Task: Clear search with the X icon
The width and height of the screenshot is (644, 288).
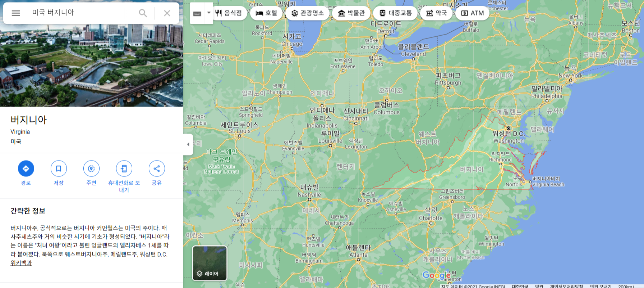Action: pos(167,13)
